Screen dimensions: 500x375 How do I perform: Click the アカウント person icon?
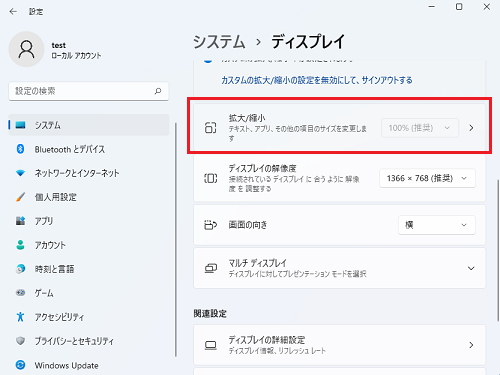point(20,245)
